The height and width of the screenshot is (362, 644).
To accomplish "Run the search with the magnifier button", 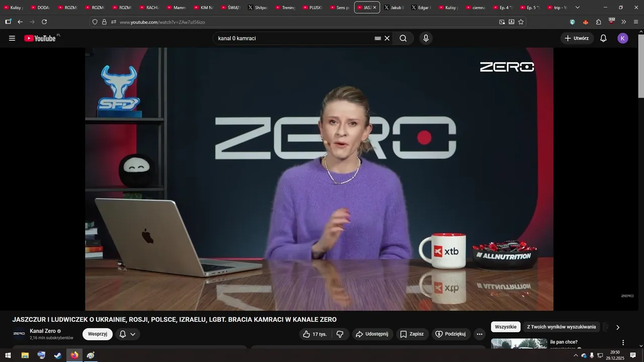I will [x=403, y=38].
